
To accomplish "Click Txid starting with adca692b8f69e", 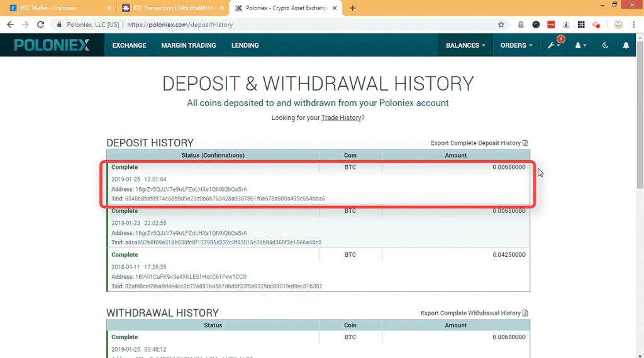I will click(x=223, y=242).
